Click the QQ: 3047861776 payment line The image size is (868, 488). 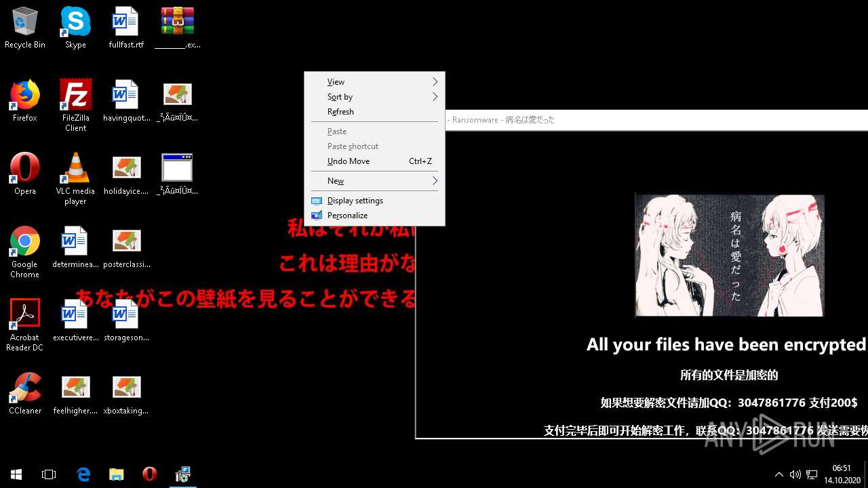point(729,403)
